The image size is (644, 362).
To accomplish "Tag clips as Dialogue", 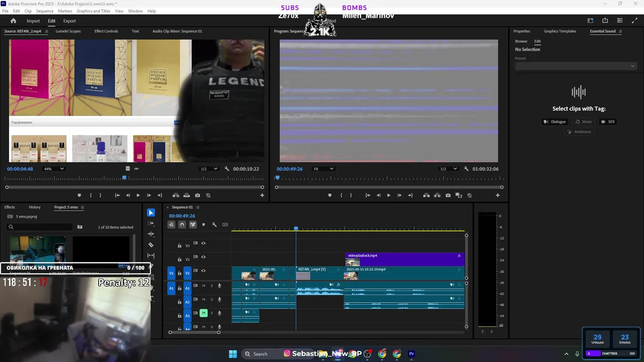I will click(554, 122).
